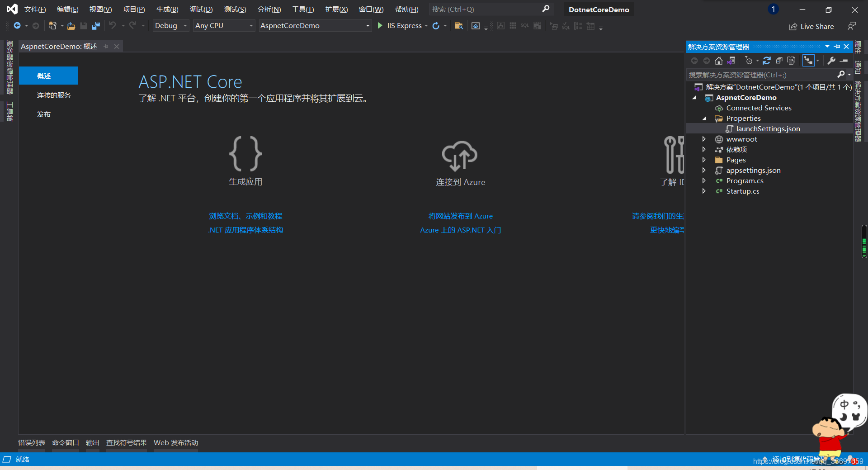The width and height of the screenshot is (868, 470).
Task: Toggle the nested file view tree icon
Action: (x=808, y=61)
